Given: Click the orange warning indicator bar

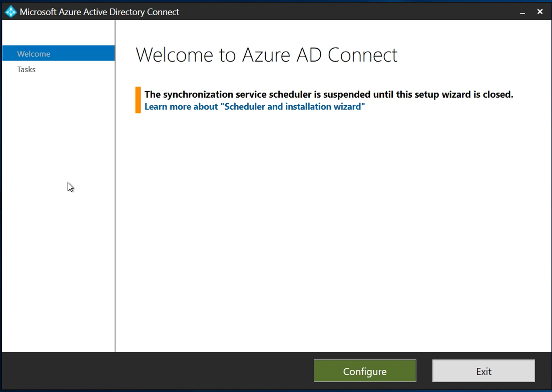Looking at the screenshot, I should pos(138,100).
